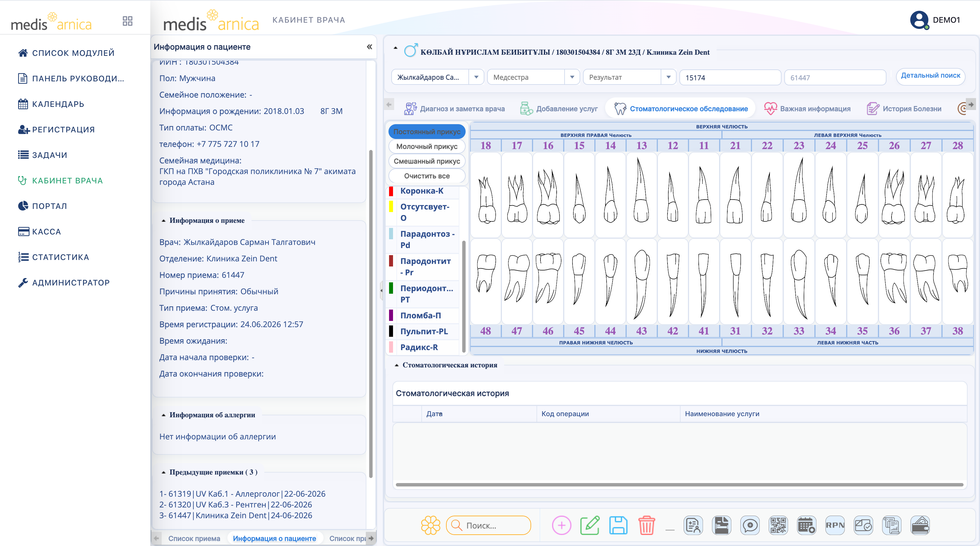
Task: Click the RPN toolbar icon
Action: [835, 525]
